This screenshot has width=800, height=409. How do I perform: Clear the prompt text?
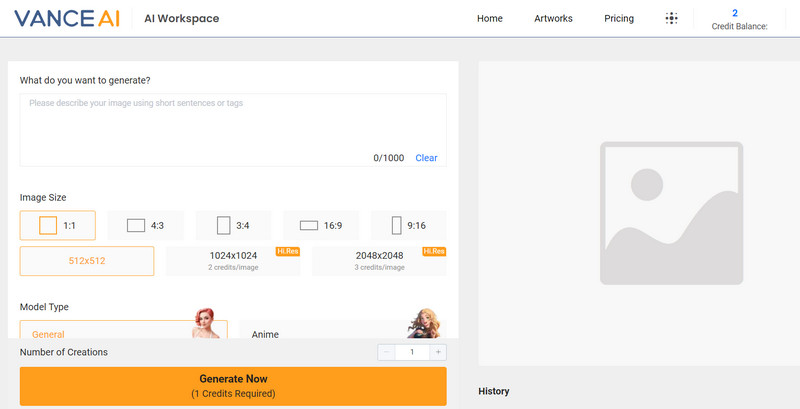(426, 158)
